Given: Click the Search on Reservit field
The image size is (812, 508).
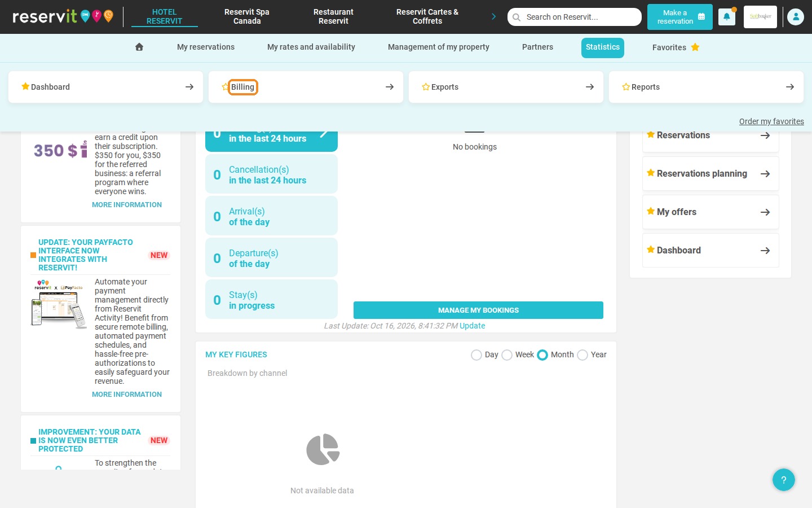Looking at the screenshot, I should (575, 17).
